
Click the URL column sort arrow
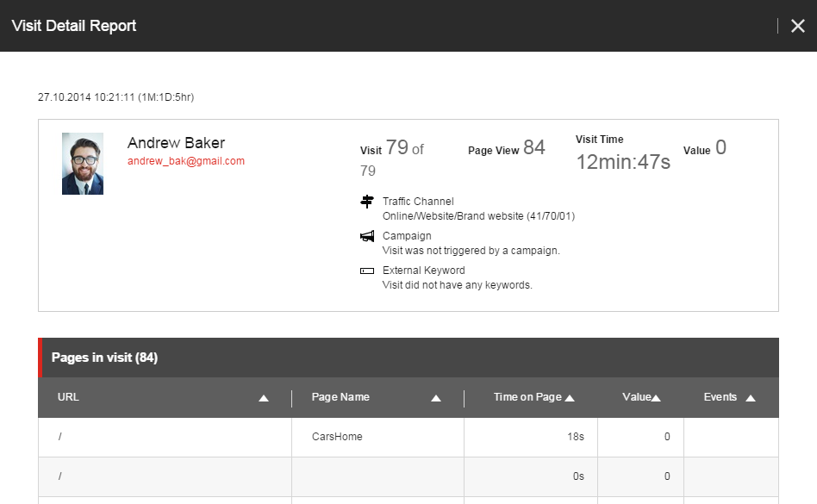(265, 397)
